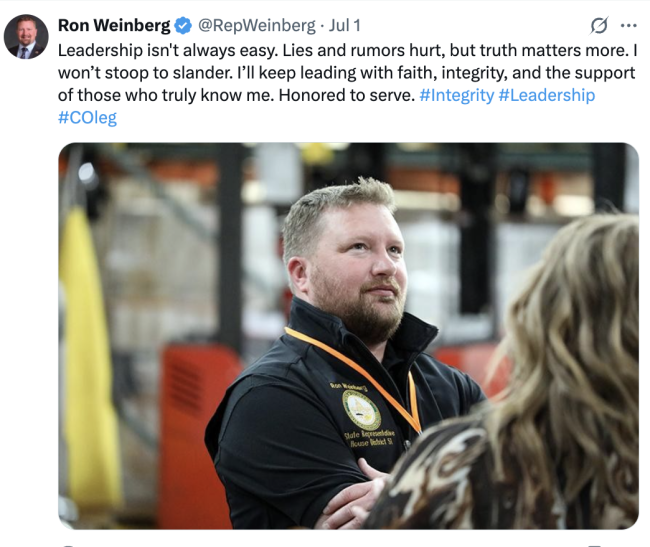Open Ron Weinberg's profile avatar
Viewport: 650px width, 547px height.
(x=26, y=36)
